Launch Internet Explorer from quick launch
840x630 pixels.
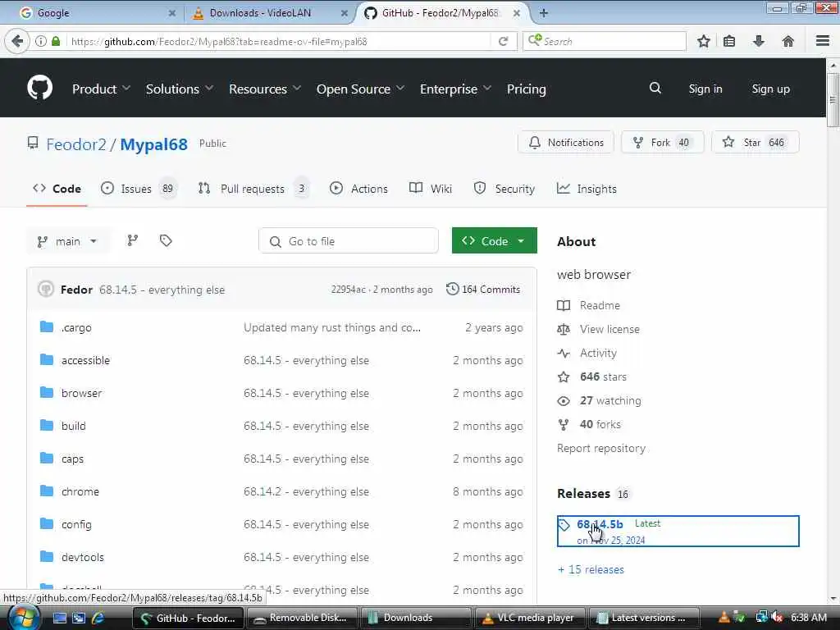(x=98, y=618)
